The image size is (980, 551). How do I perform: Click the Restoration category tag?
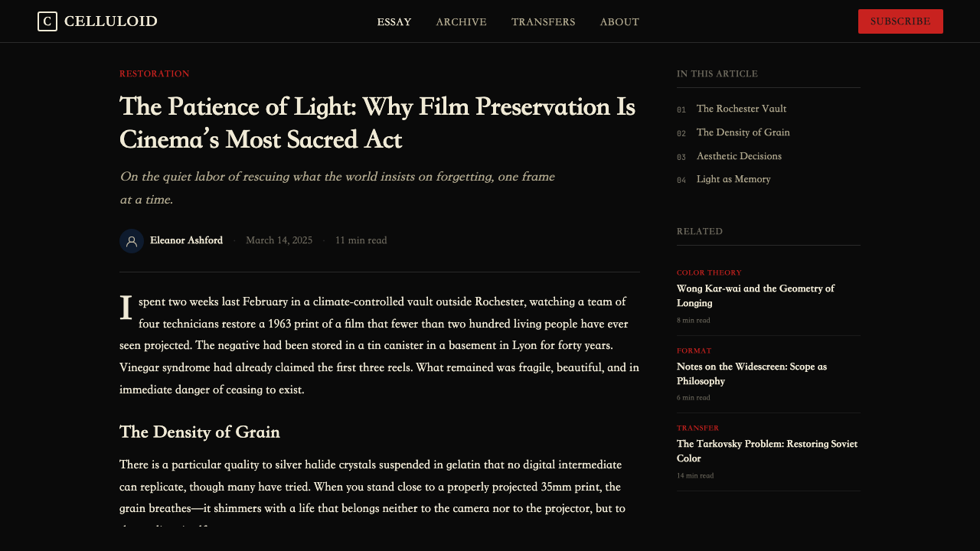(x=155, y=74)
